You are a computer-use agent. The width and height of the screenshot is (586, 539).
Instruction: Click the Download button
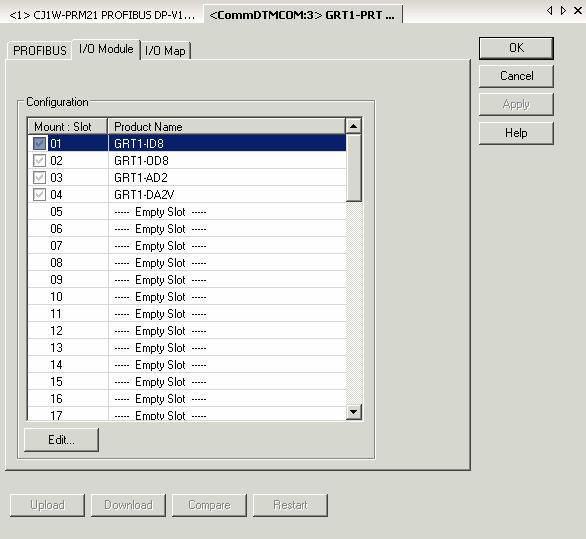pyautogui.click(x=128, y=505)
